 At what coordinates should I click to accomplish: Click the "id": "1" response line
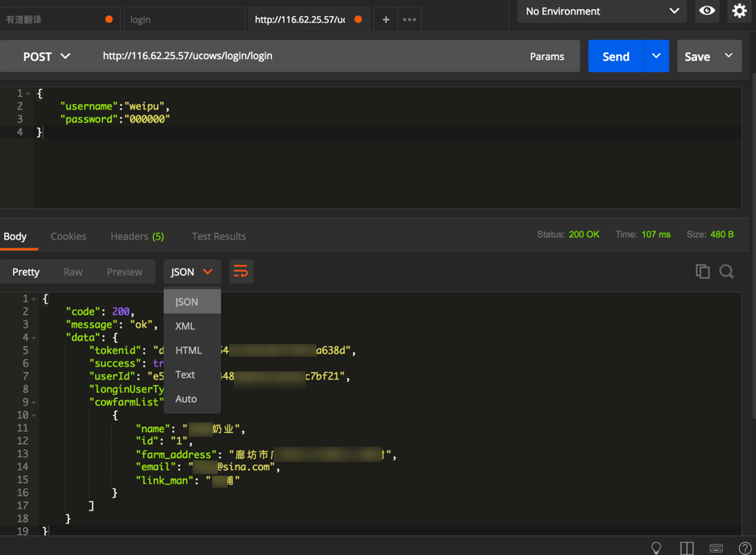click(x=164, y=441)
